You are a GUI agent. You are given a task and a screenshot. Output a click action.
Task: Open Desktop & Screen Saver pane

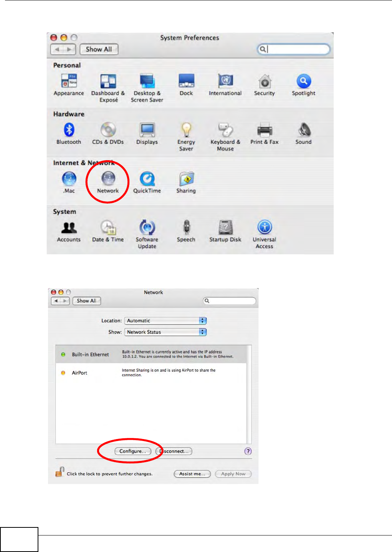tap(147, 88)
